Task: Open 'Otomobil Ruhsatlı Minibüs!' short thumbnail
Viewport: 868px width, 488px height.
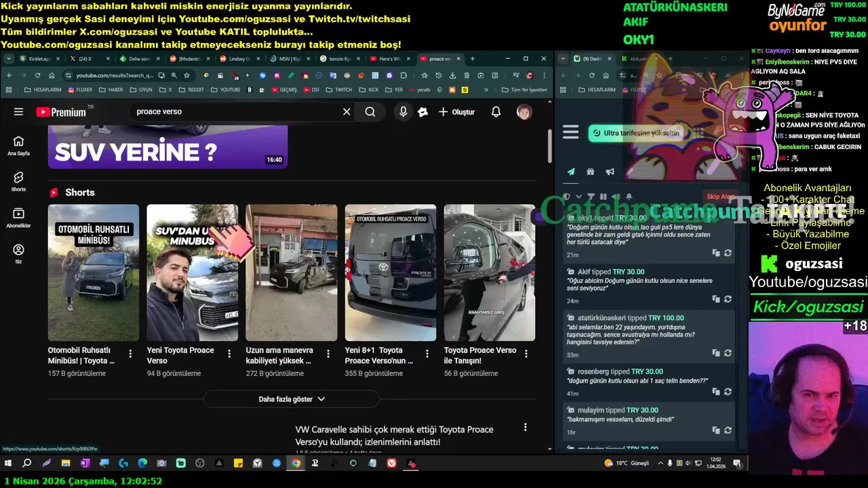Action: [x=94, y=272]
